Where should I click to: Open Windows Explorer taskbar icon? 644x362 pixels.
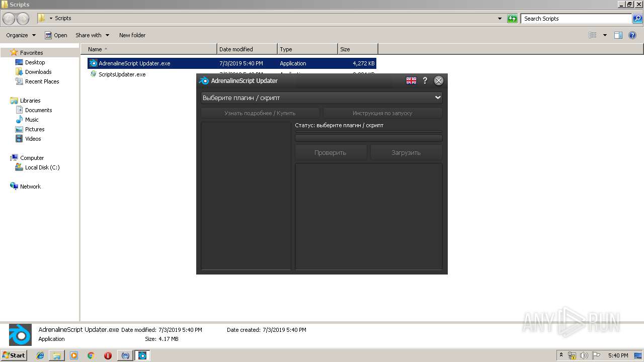click(57, 355)
